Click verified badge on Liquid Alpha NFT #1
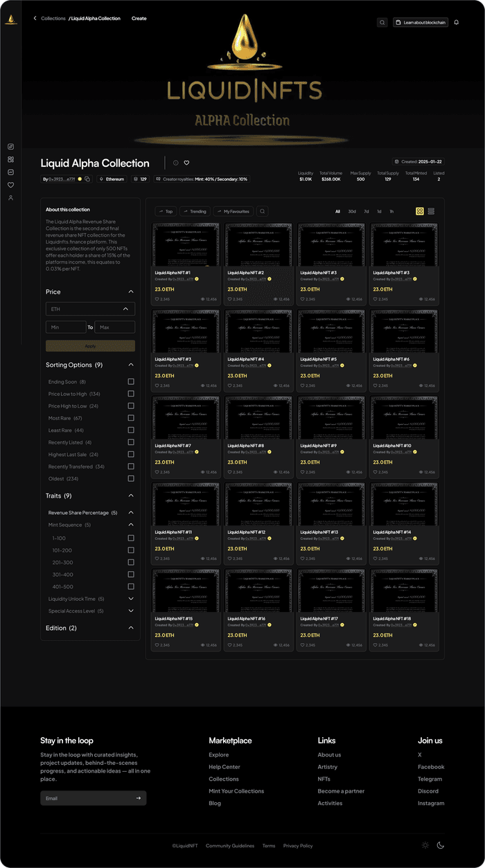Image resolution: width=485 pixels, height=868 pixels. click(196, 278)
